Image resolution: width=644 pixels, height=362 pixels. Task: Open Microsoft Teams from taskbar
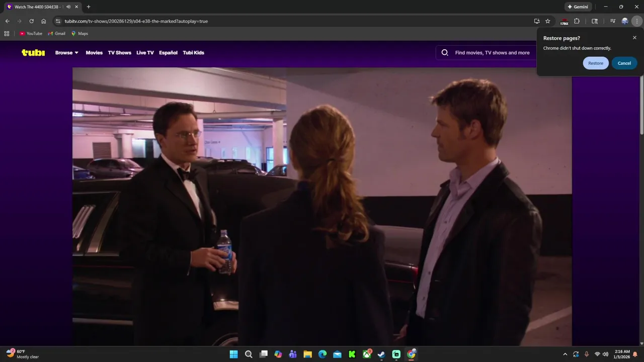click(293, 354)
